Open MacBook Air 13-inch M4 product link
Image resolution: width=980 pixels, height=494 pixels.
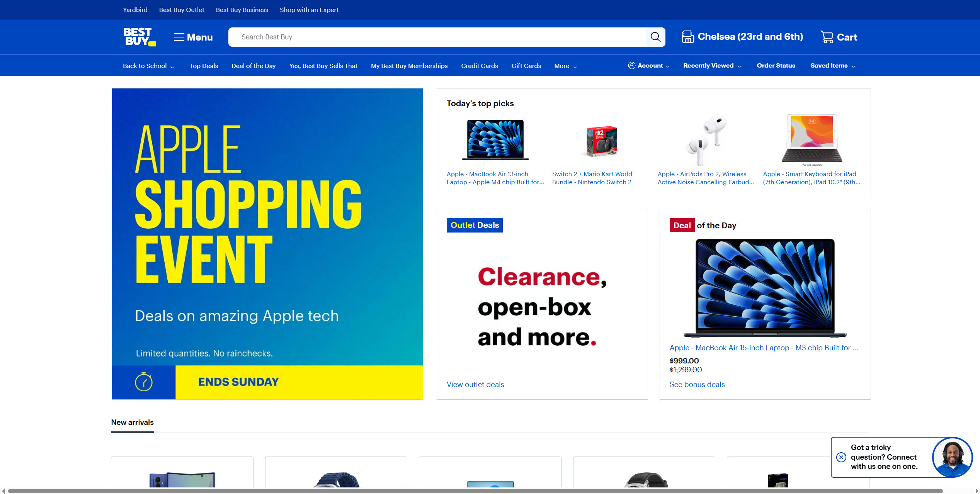point(495,178)
